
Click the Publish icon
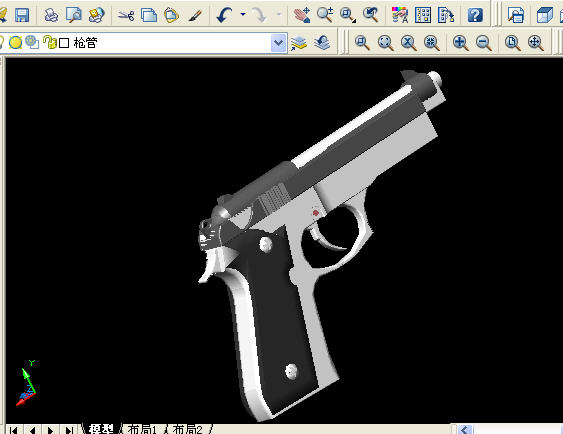coord(96,15)
